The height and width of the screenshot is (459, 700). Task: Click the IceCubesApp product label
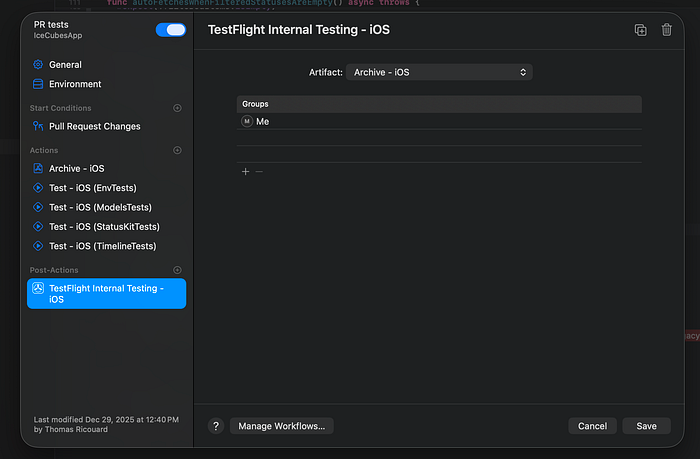point(58,35)
